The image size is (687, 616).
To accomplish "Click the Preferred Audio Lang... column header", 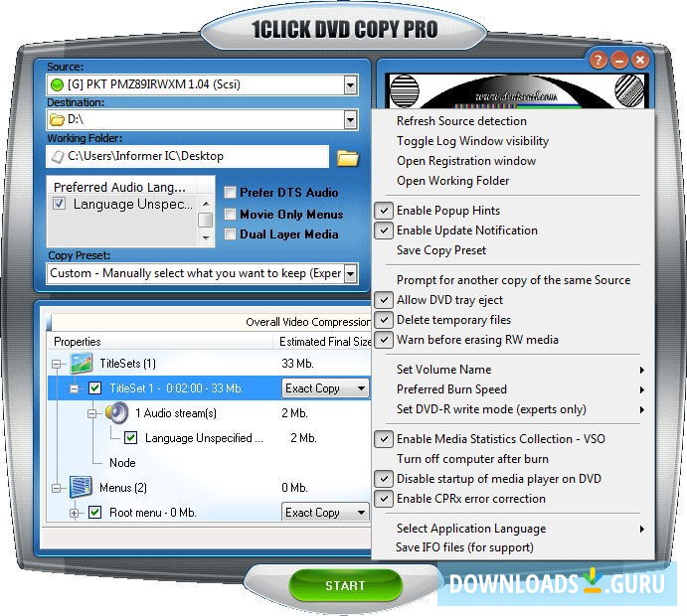I will tap(122, 187).
